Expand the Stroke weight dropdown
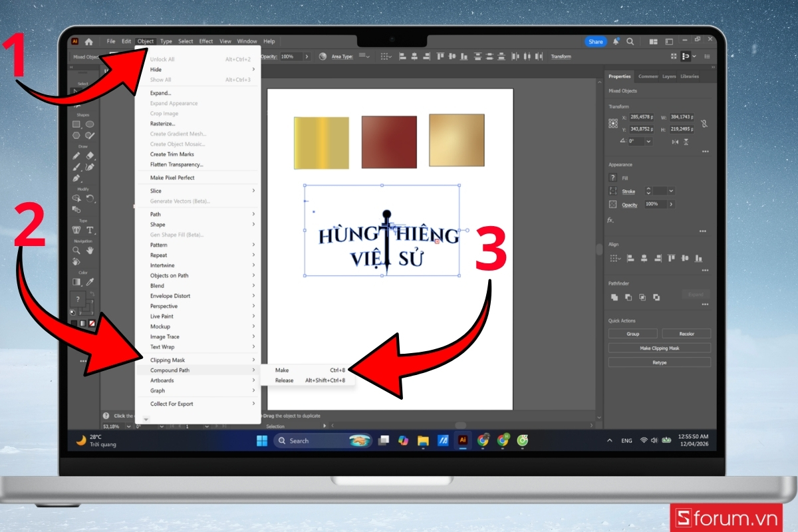This screenshot has height=532, width=798. tap(670, 190)
